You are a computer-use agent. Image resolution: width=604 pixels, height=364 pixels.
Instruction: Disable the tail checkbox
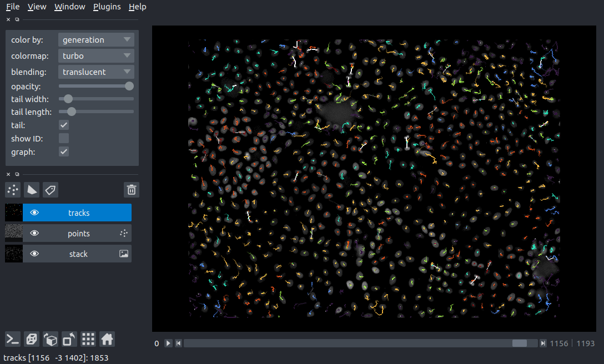pyautogui.click(x=63, y=125)
